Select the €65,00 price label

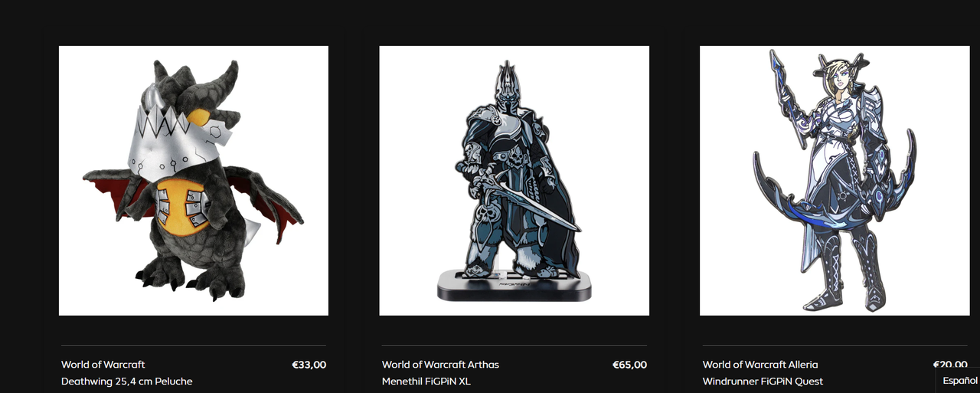[x=630, y=365]
